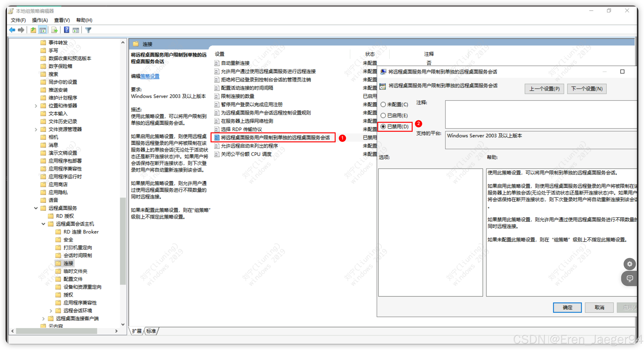Select the 已禁用(D) radio button
Screen dimensions: 644x350
(x=383, y=127)
